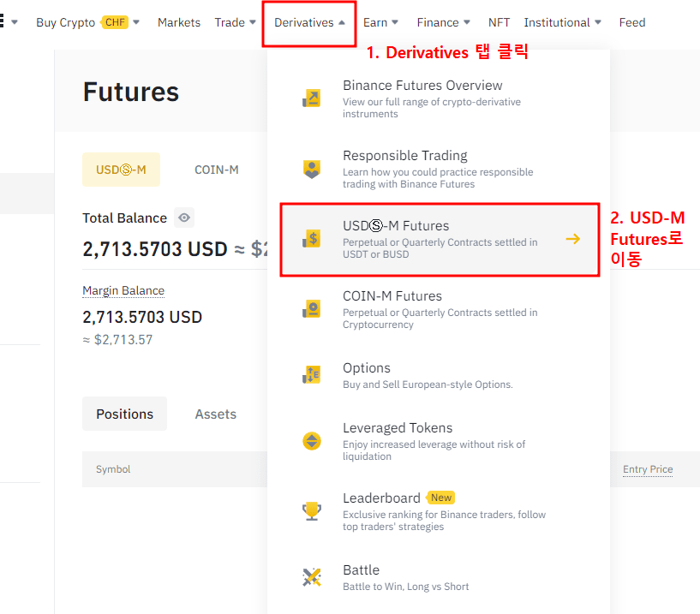Viewport: 700px width, 614px height.
Task: Expand the Buy Crypto dropdown arrow
Action: [x=136, y=22]
